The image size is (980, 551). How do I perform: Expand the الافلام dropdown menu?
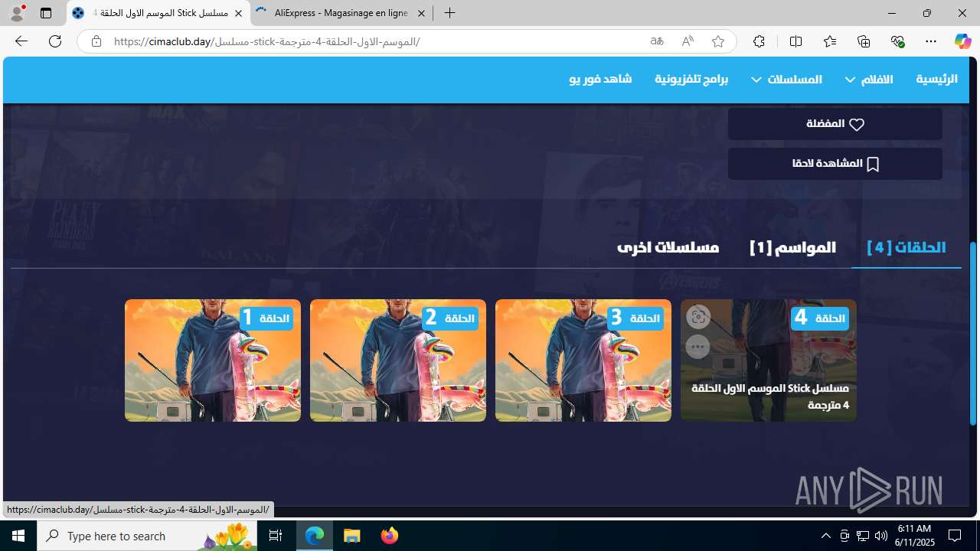point(869,80)
